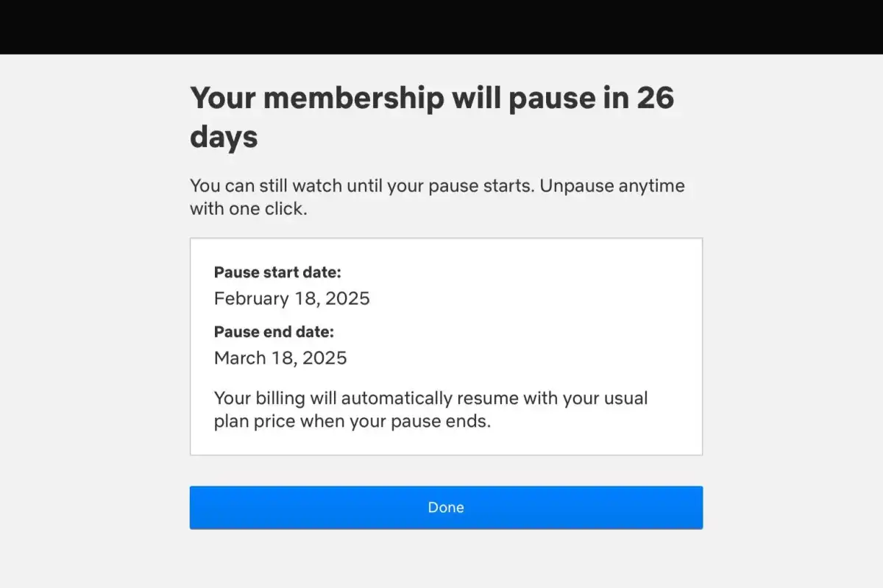Select the text 'Your membership will pause in 26 days'

tap(433, 116)
